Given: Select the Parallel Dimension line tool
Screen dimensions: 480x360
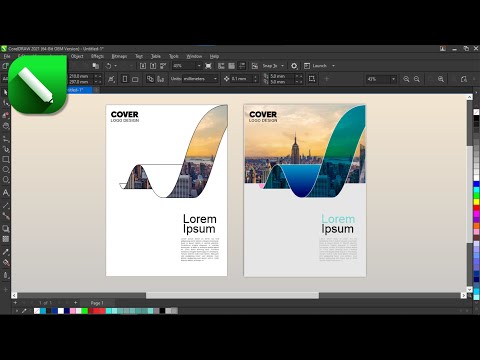Looking at the screenshot, I should coord(6,206).
